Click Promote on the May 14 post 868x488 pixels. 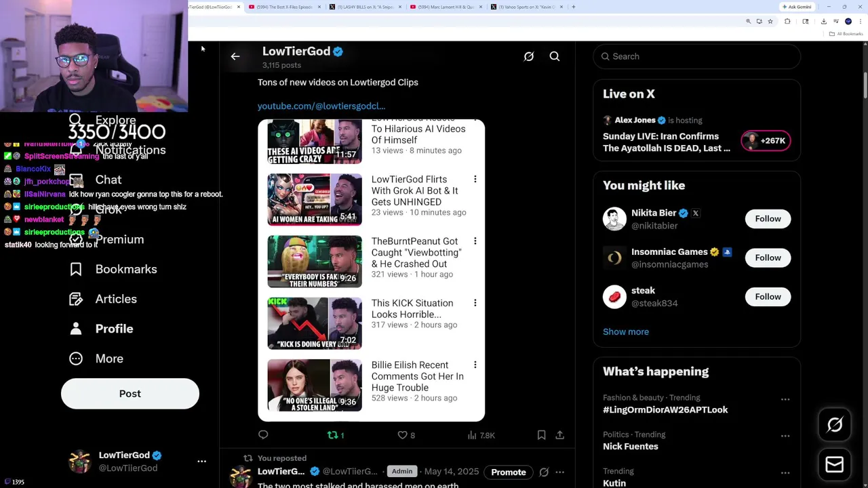[509, 472]
